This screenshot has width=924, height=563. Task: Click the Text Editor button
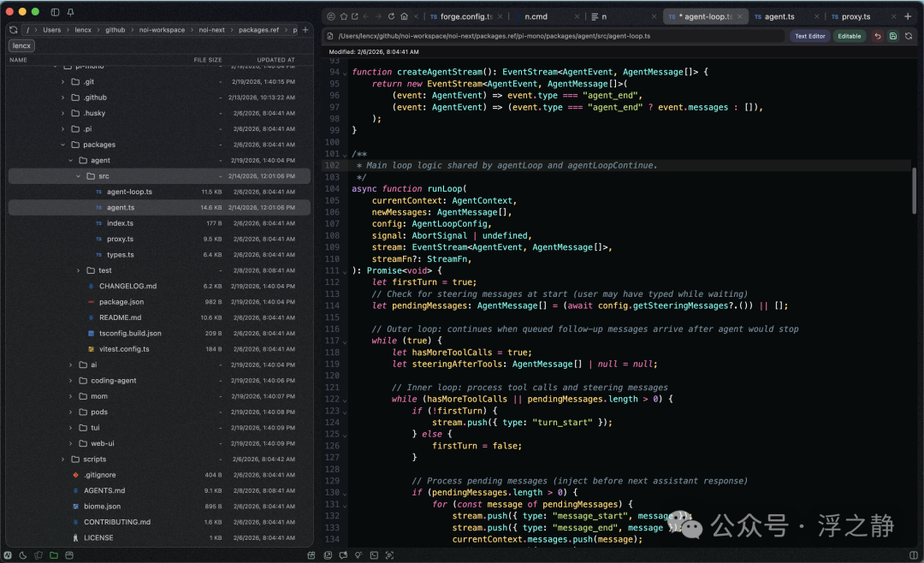pos(809,36)
